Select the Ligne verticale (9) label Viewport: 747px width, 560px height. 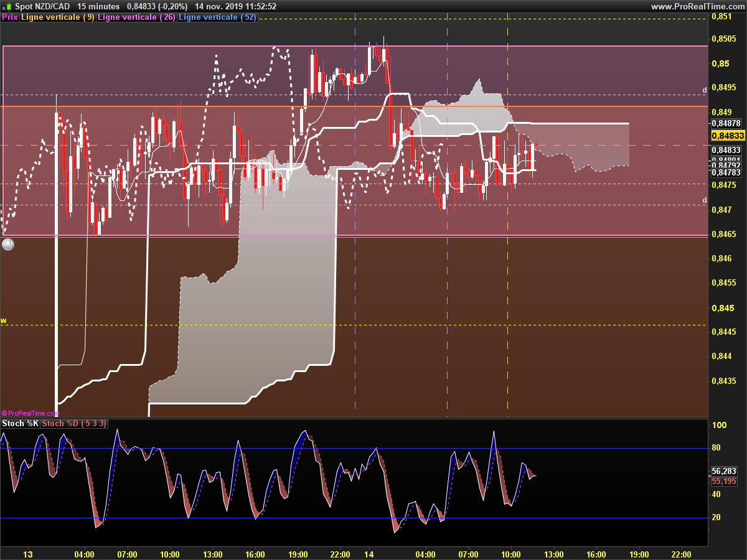tap(58, 17)
